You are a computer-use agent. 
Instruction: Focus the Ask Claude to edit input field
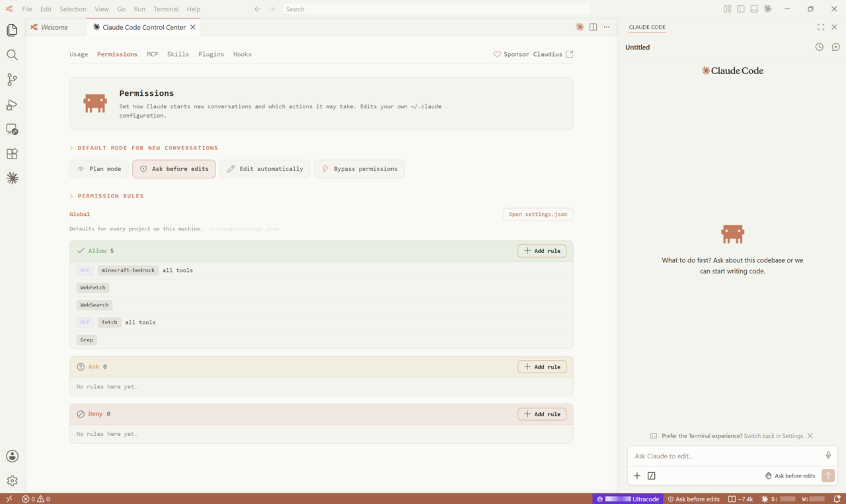coord(727,456)
